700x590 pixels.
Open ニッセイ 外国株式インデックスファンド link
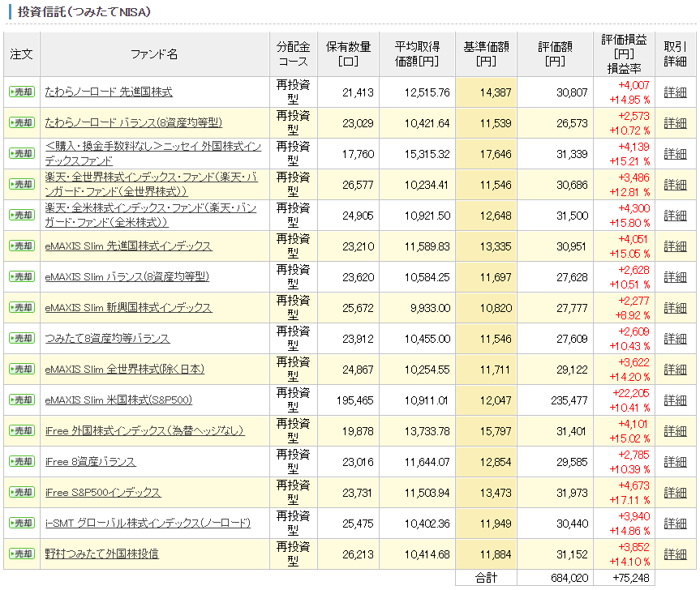pyautogui.click(x=153, y=153)
